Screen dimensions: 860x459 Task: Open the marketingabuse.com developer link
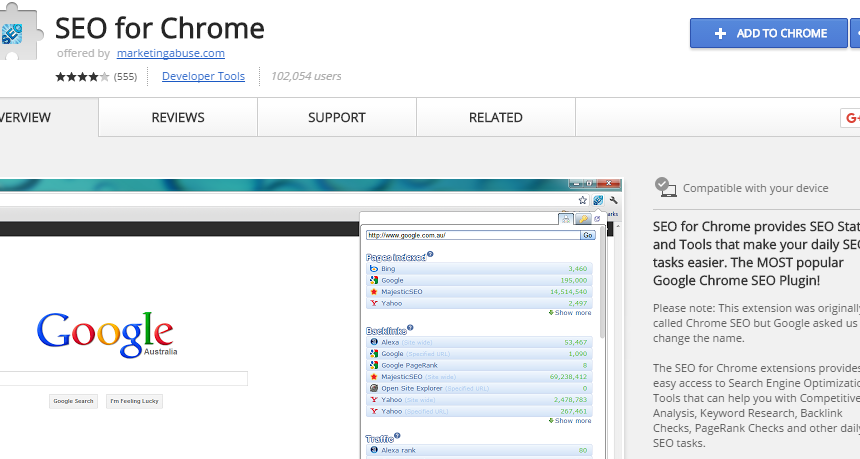171,53
